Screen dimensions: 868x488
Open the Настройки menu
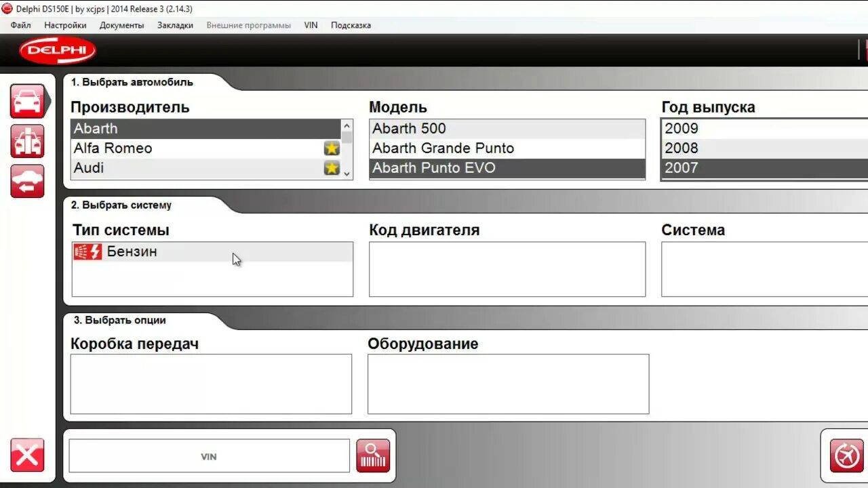tap(65, 25)
